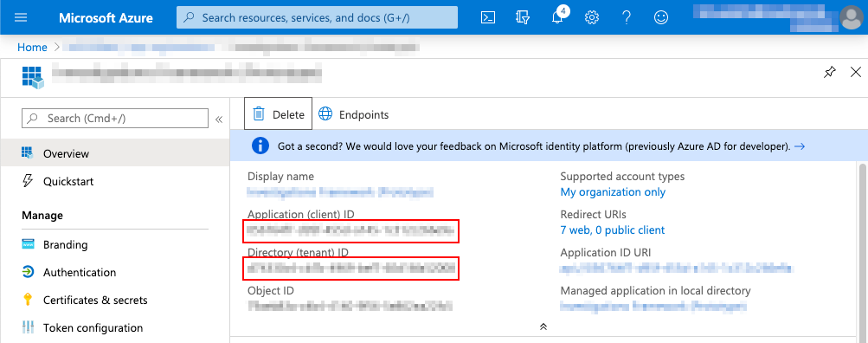868x343 pixels.
Task: Click the Delete trash can icon
Action: 259,113
